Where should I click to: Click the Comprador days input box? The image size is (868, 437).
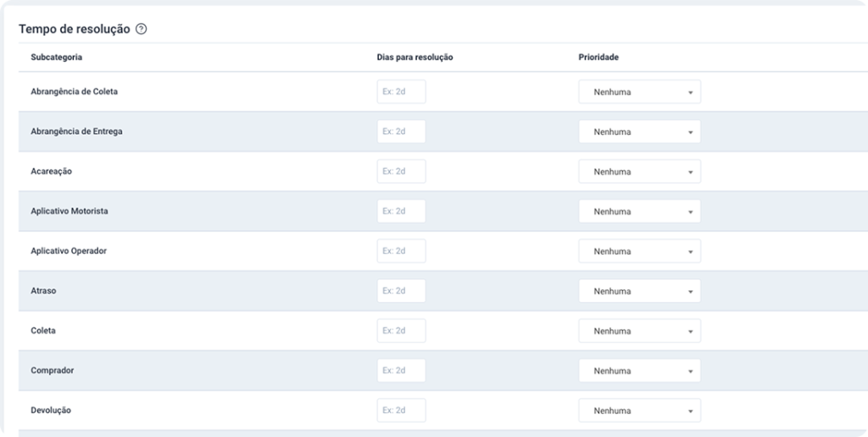401,371
